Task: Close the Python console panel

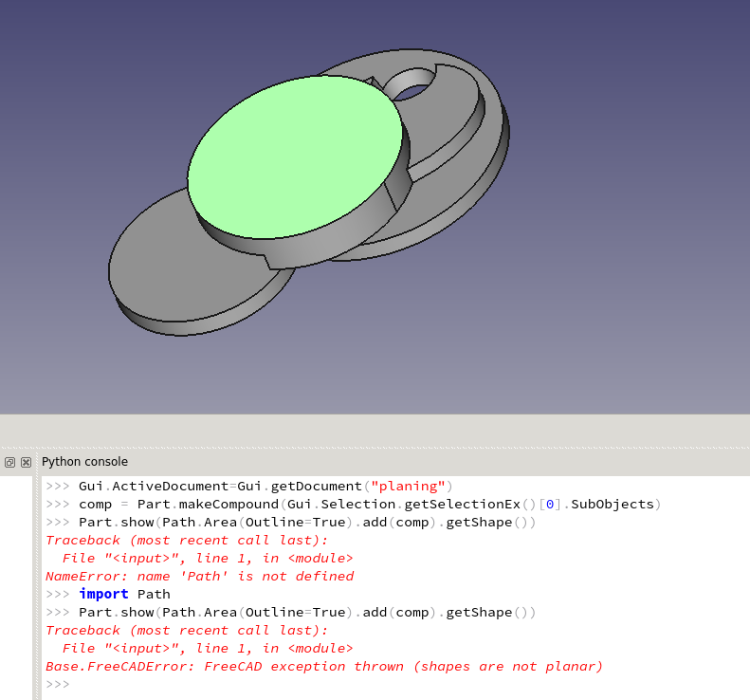Action: pyautogui.click(x=27, y=462)
